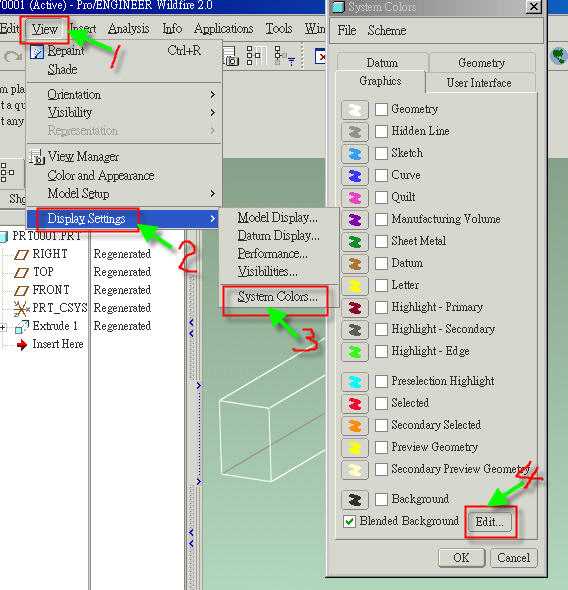Select PRT_CSYS coordinate system item
Viewport: 568px width, 590px height.
(60, 308)
